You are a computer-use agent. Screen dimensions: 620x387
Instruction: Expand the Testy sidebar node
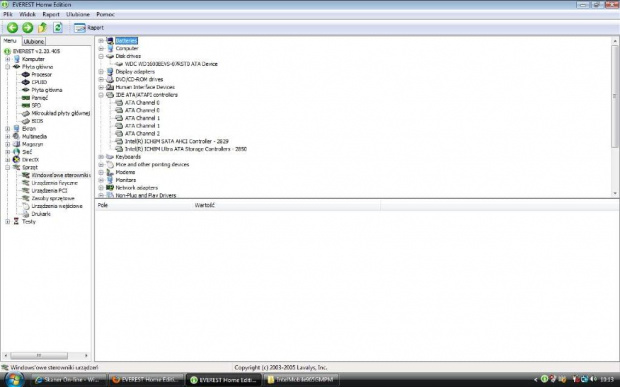tap(8, 222)
